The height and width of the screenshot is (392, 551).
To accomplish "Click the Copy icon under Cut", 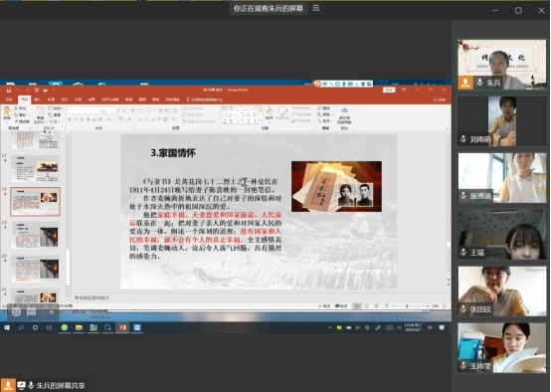I will coord(16,115).
